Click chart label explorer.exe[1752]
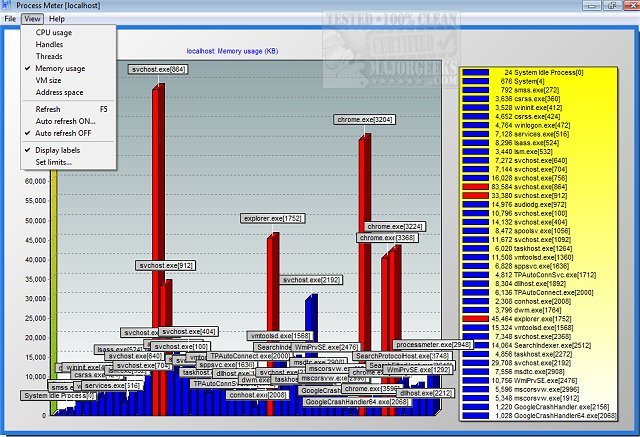The width and height of the screenshot is (640, 437). (273, 219)
